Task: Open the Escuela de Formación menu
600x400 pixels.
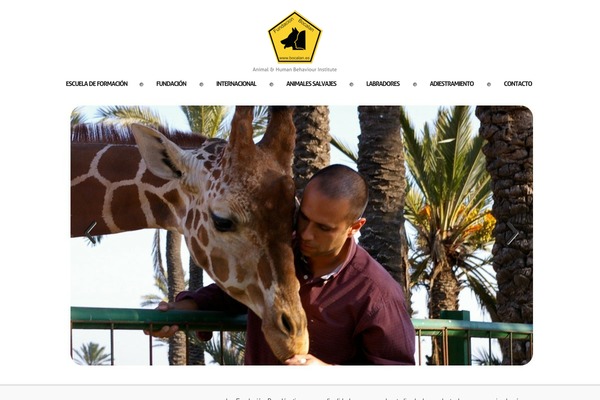Action: point(97,84)
